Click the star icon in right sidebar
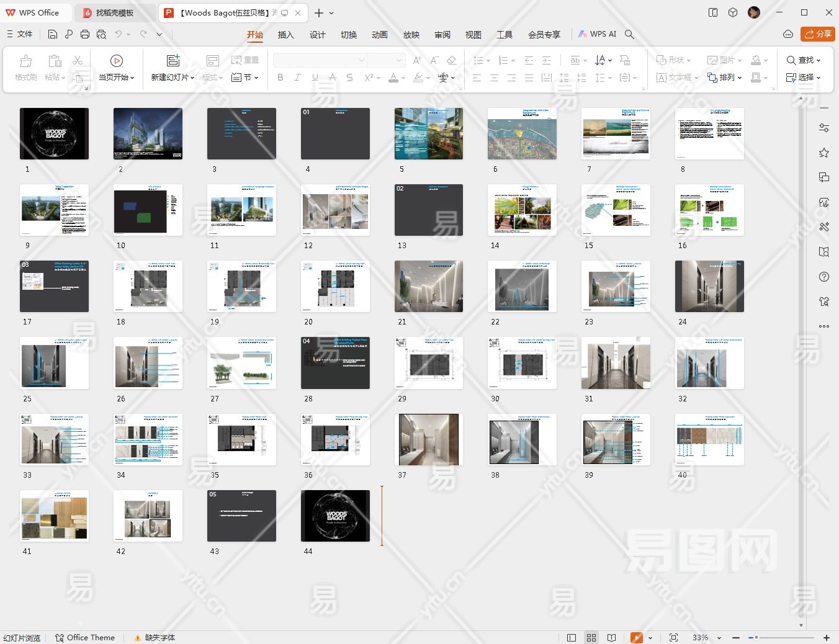Image resolution: width=839 pixels, height=644 pixels. click(x=824, y=153)
